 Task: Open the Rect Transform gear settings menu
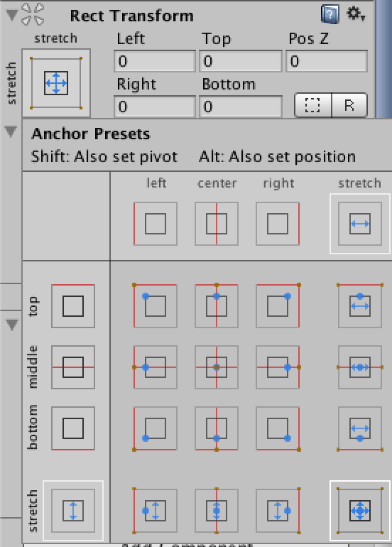(x=355, y=14)
